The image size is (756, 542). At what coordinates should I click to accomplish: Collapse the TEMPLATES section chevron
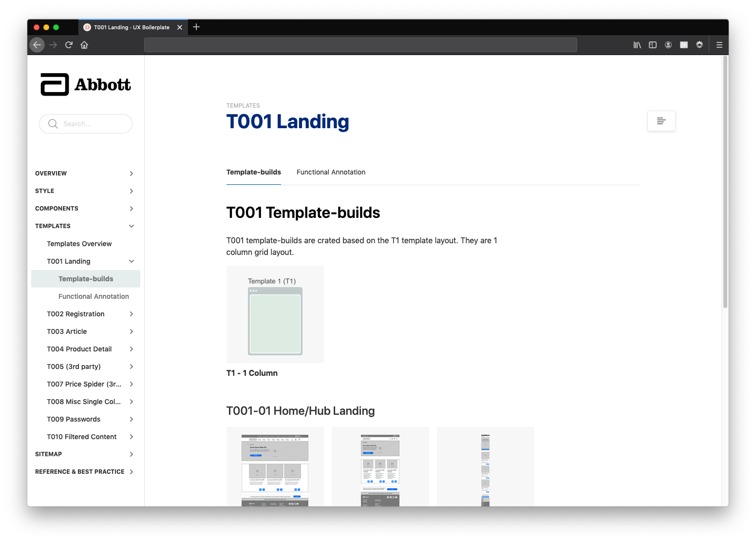(x=131, y=226)
